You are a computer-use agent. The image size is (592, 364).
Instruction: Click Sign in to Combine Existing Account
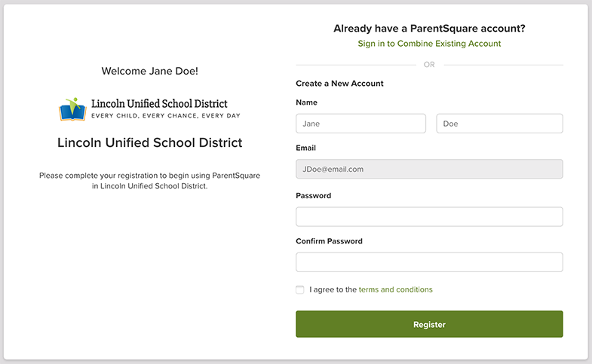click(x=429, y=44)
